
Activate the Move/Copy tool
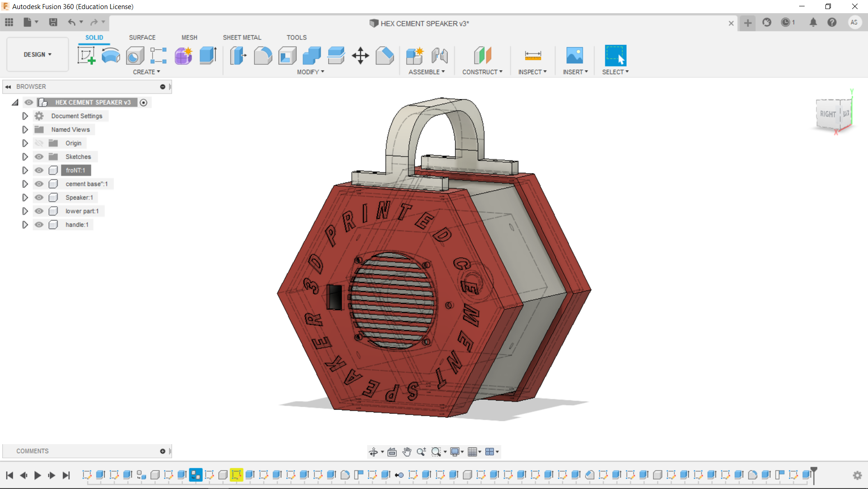pos(360,56)
